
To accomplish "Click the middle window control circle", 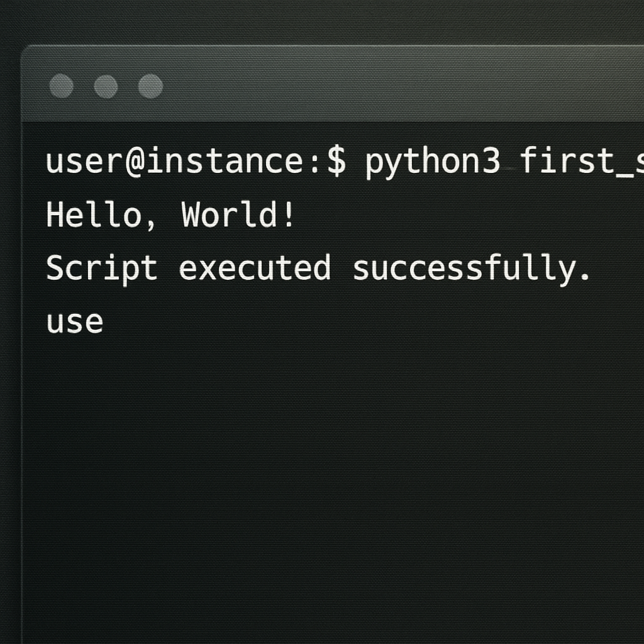I will click(x=106, y=86).
